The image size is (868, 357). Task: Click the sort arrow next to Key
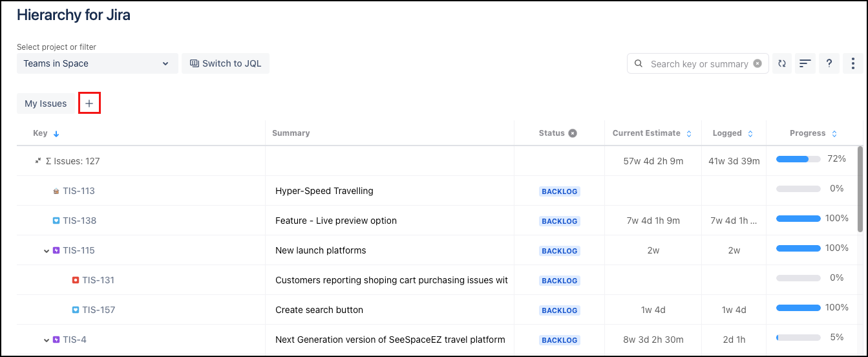click(56, 134)
